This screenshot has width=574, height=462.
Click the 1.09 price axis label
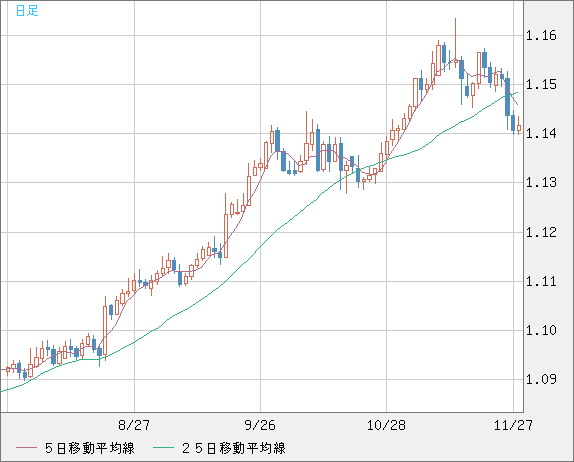point(541,379)
